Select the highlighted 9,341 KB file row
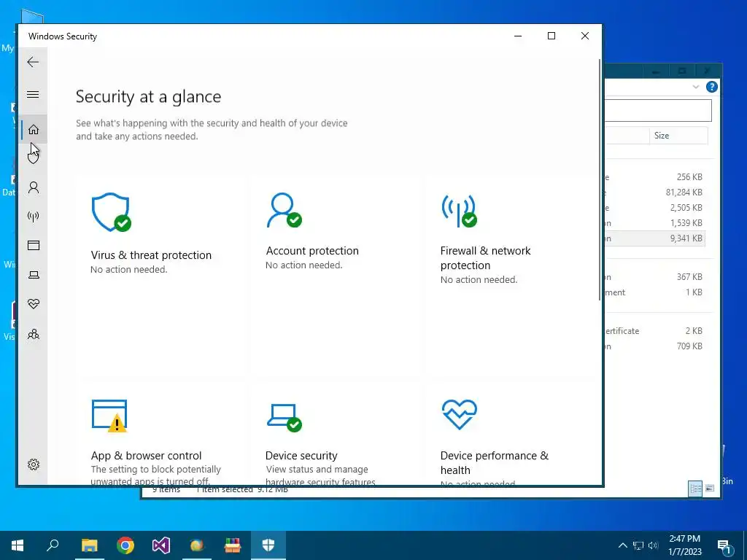 tap(655, 238)
